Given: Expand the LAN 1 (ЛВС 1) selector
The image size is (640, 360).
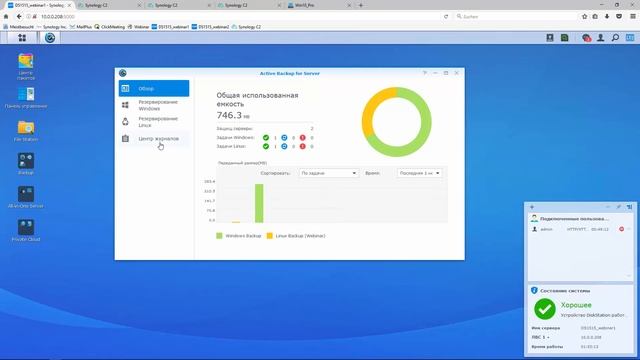Looking at the screenshot, I should point(540,337).
